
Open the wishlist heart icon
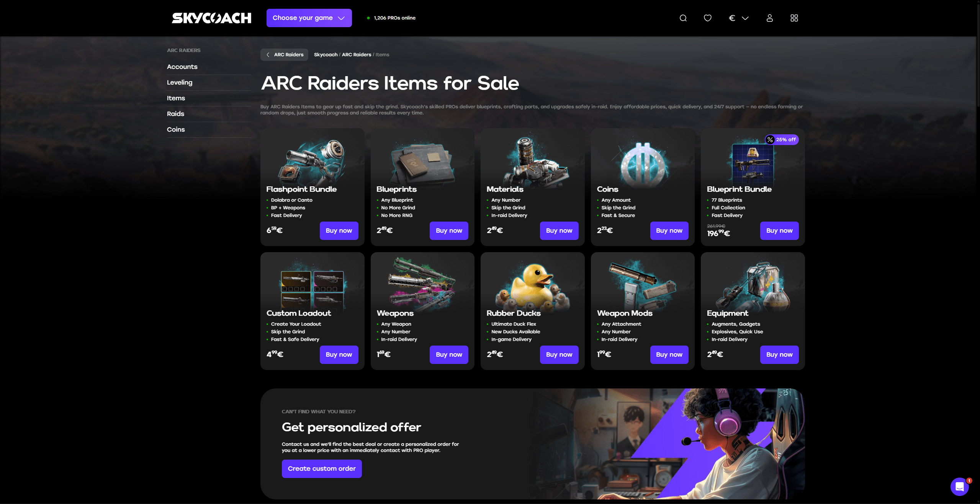[x=707, y=18]
